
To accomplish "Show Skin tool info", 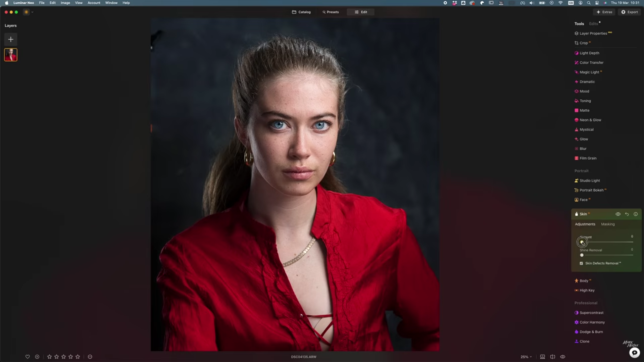I will [636, 214].
